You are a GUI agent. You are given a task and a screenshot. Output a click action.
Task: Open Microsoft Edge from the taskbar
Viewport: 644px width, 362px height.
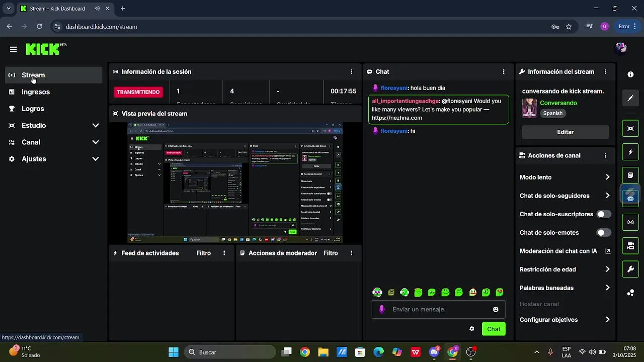(378, 352)
